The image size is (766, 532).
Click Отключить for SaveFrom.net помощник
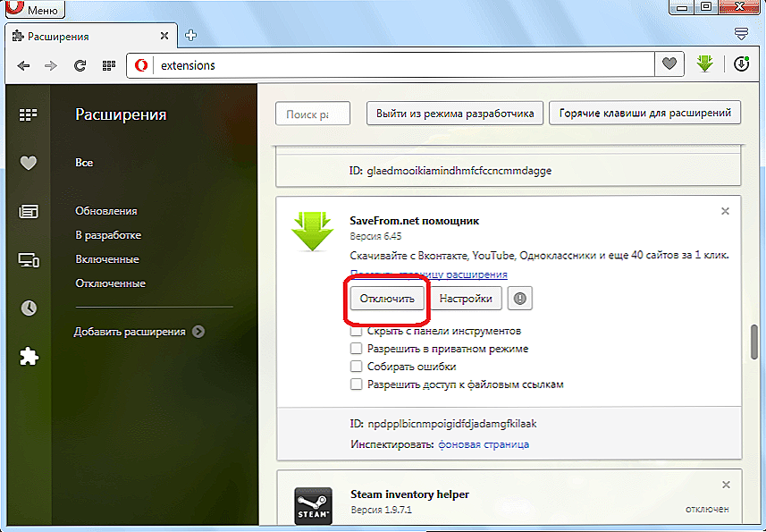[x=387, y=299]
